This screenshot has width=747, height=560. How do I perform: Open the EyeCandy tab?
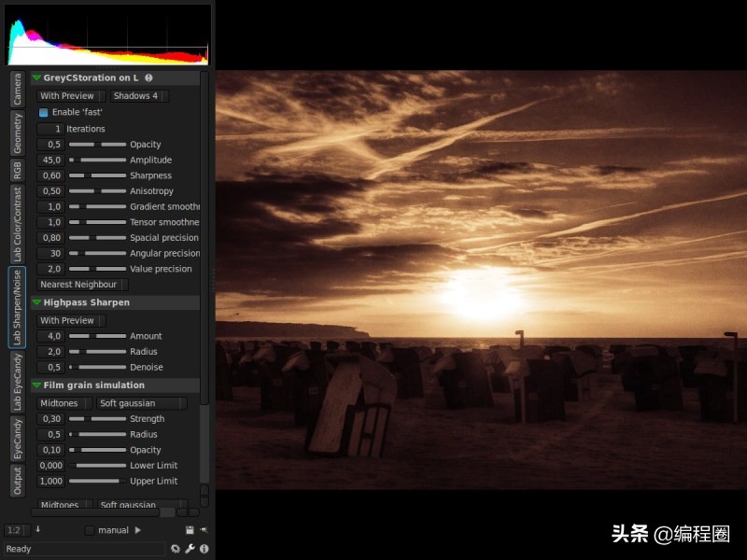tap(18, 439)
